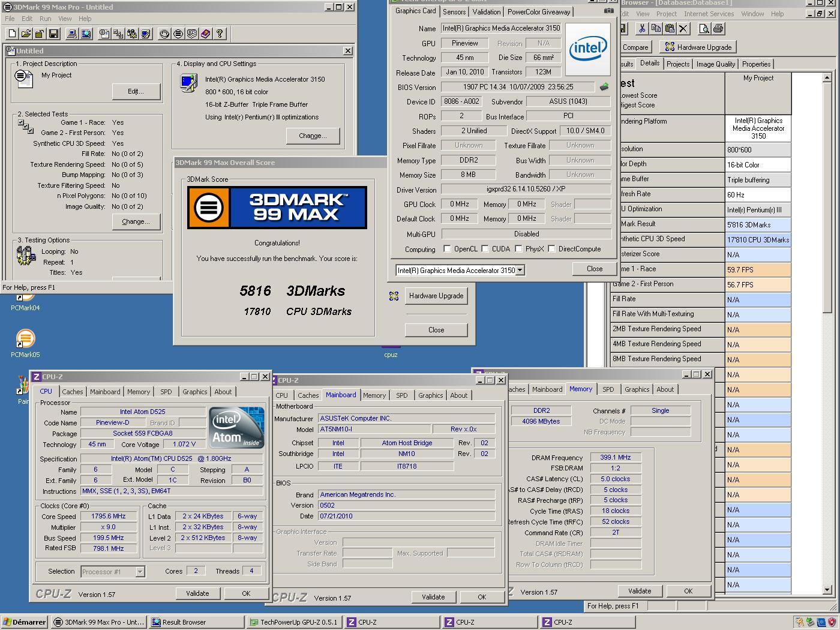840x630 pixels.
Task: Click Close in the 3DMark score dialog
Action: (x=436, y=330)
